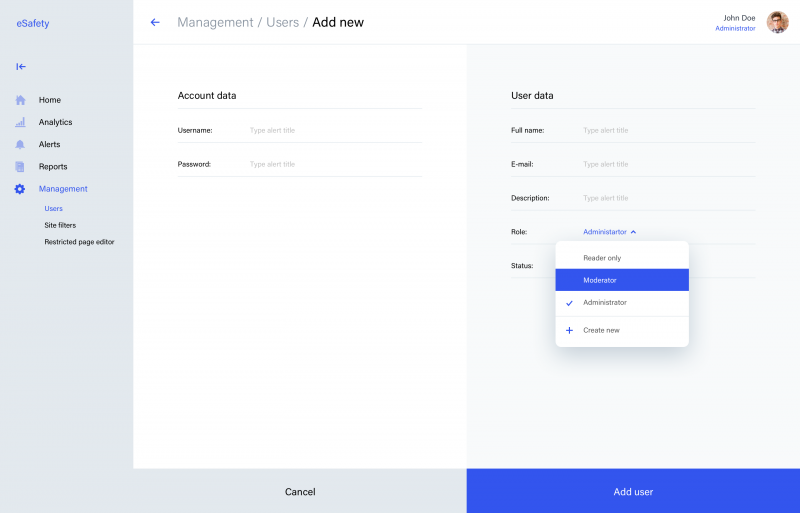The width and height of the screenshot is (800, 513).
Task: Open Restricted page editor submenu item
Action: pos(79,241)
